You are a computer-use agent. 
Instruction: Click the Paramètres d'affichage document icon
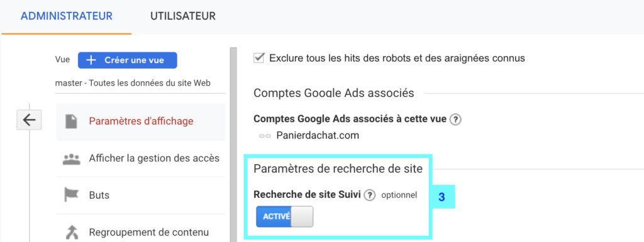[72, 122]
